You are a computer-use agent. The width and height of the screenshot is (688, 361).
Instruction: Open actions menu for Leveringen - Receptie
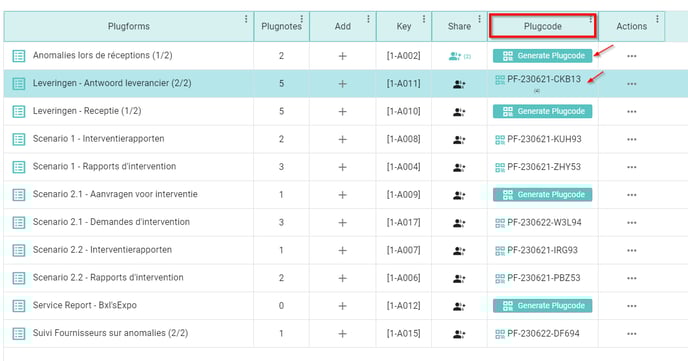point(632,112)
